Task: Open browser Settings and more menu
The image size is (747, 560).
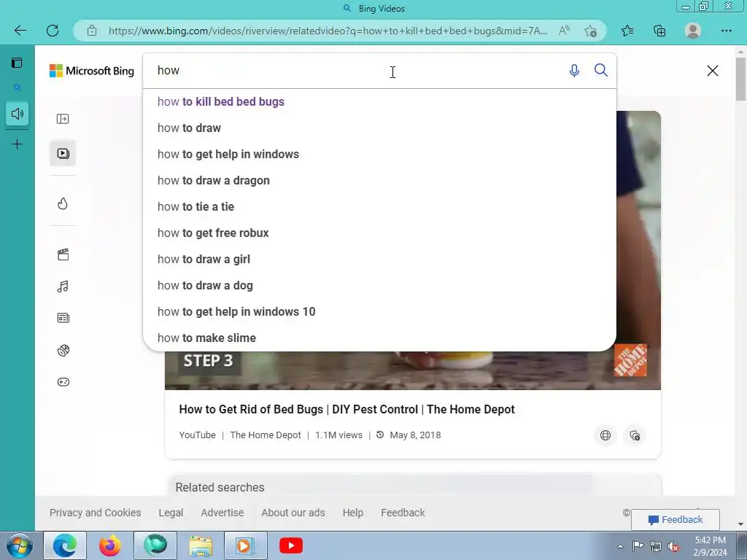Action: (726, 31)
